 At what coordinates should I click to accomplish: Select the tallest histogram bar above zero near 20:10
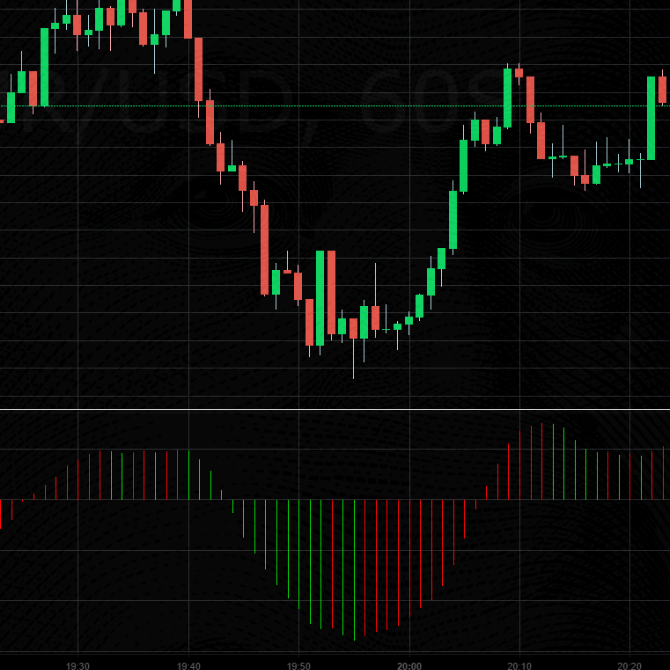tap(541, 461)
